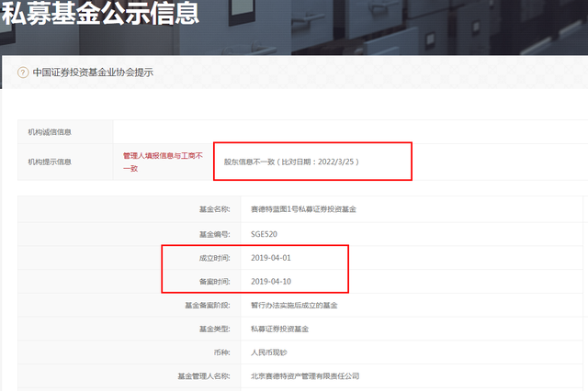This screenshot has height=391, width=588.
Task: Click the 币种 label
Action: click(221, 352)
